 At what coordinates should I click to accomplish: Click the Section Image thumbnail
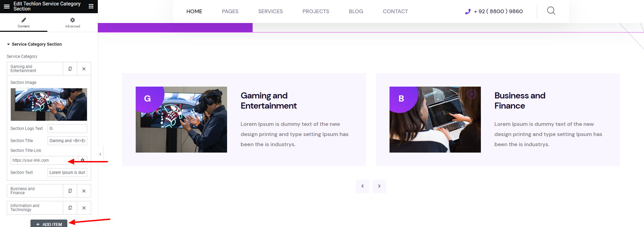pyautogui.click(x=49, y=105)
